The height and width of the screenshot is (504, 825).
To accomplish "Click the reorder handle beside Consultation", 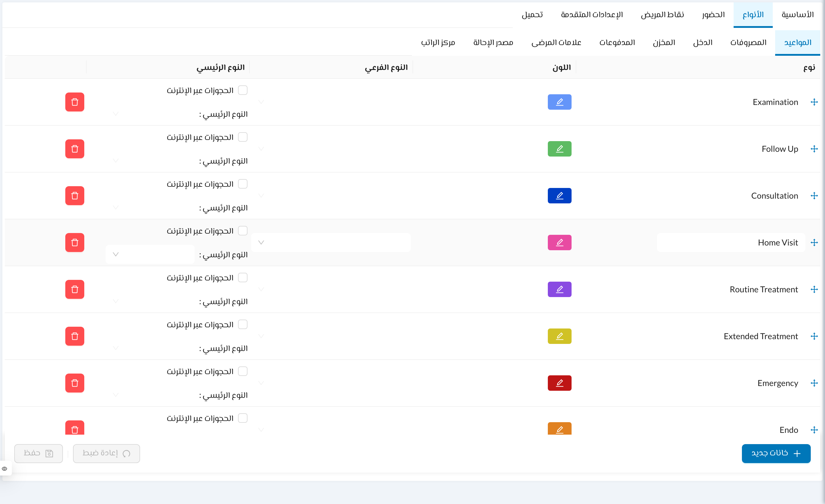I will coord(814,196).
